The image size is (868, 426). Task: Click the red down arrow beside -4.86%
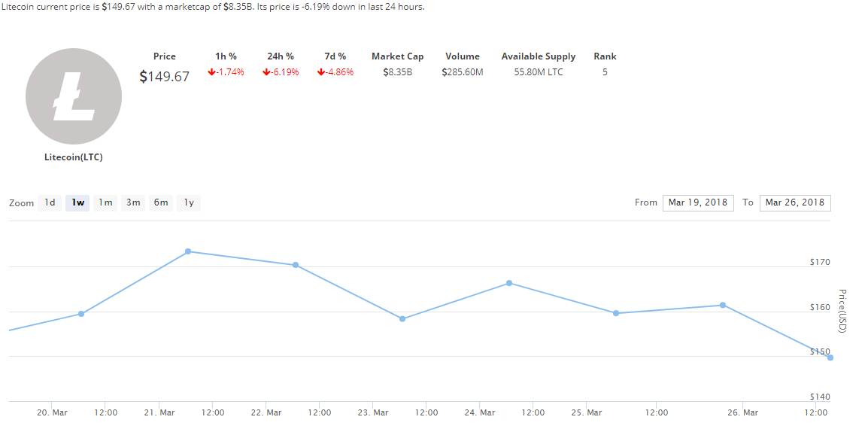tap(321, 72)
